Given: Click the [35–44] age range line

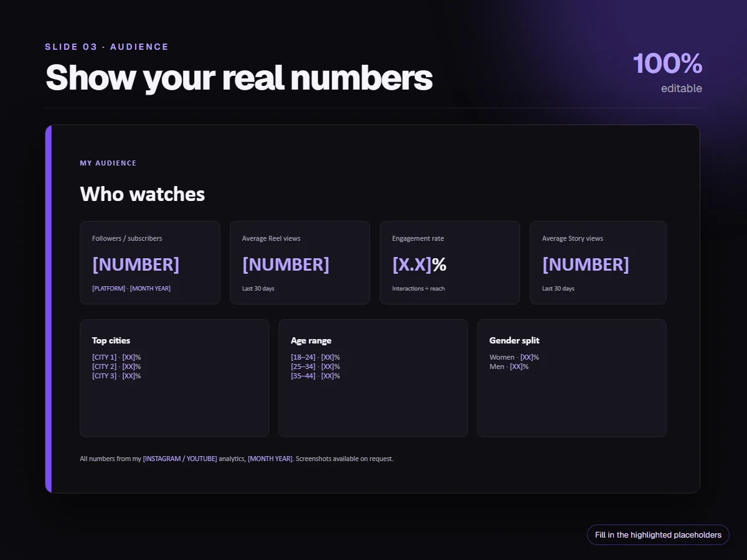Looking at the screenshot, I should coord(315,376).
